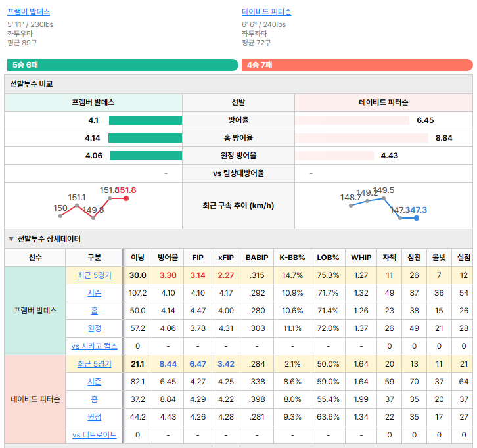Click 발데스 4.06 away ERA comparison value

pos(94,156)
